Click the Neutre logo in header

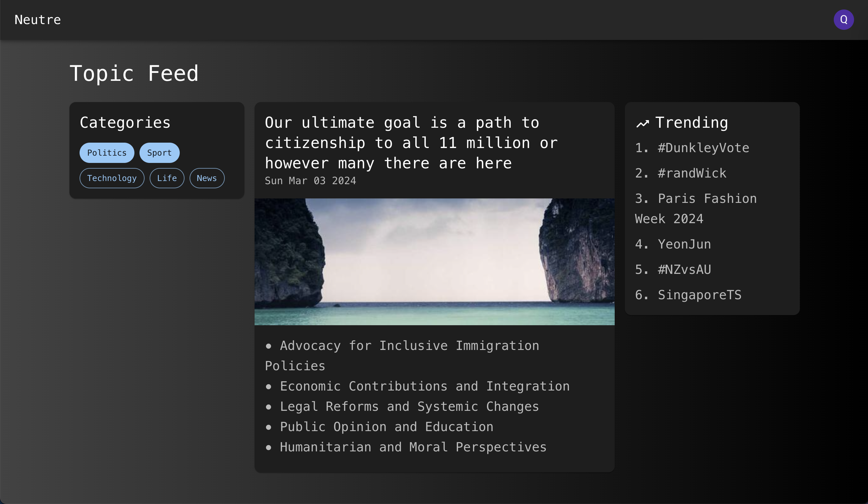(x=37, y=20)
